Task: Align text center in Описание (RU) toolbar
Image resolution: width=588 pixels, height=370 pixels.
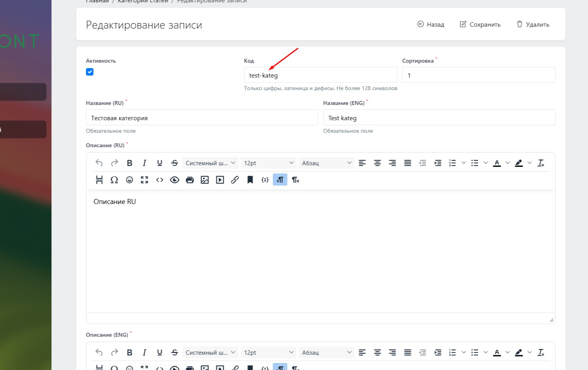Action: coord(377,163)
